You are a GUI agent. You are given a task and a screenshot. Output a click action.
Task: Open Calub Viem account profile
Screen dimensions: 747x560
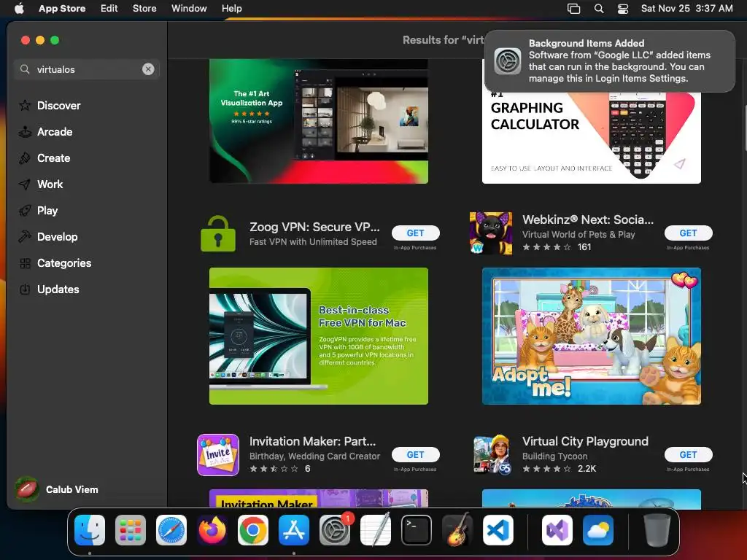[56, 489]
